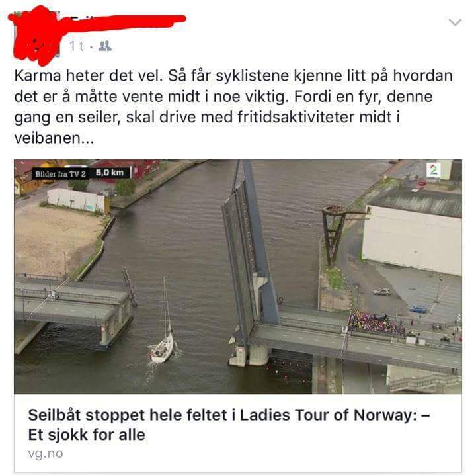Click the silver car beside the white building
This screenshot has width=476, height=475.
(x=382, y=292)
